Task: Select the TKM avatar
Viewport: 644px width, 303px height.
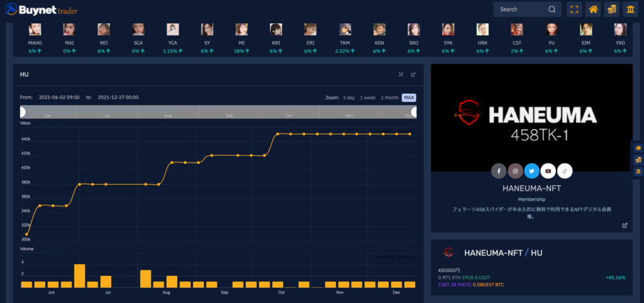Action: [345, 29]
